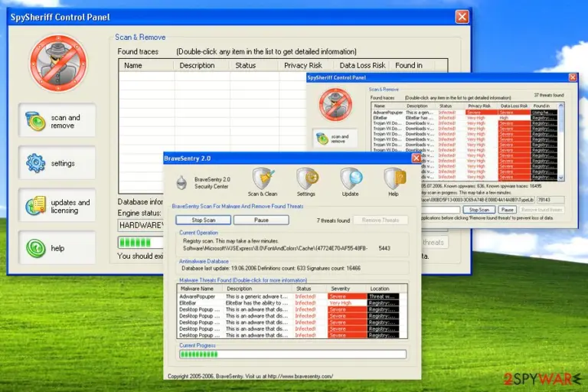588x392 pixels.
Task: Click the green help question mark icon
Action: (36, 248)
